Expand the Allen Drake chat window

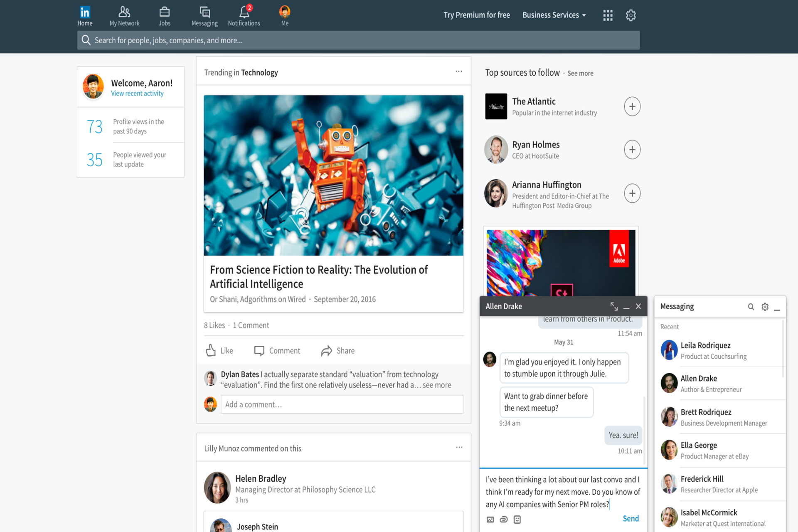(x=614, y=306)
